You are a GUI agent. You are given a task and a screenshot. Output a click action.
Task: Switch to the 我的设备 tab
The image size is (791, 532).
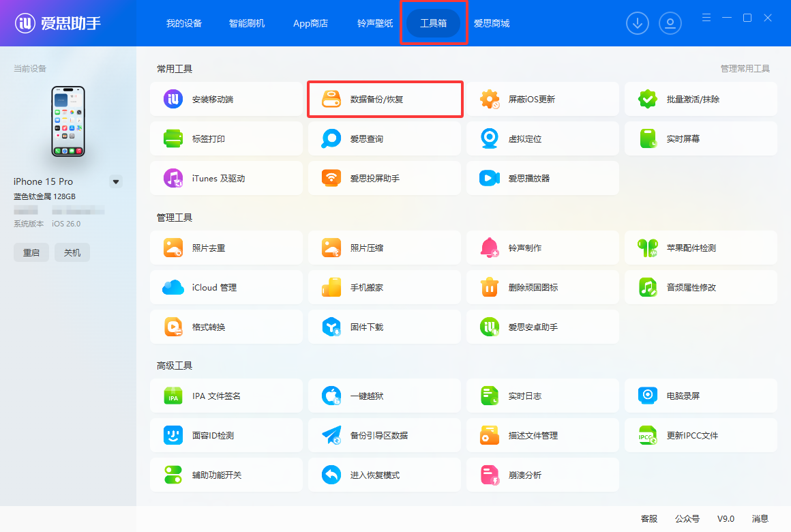tap(184, 23)
